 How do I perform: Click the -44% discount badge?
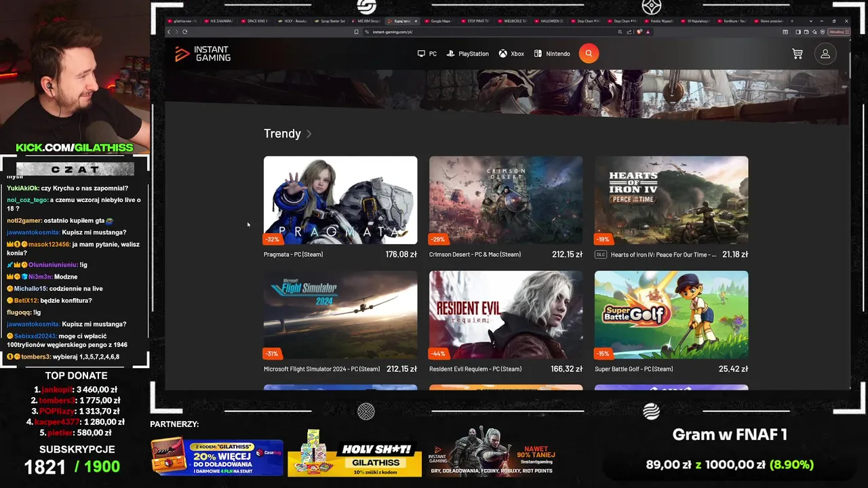tap(438, 354)
